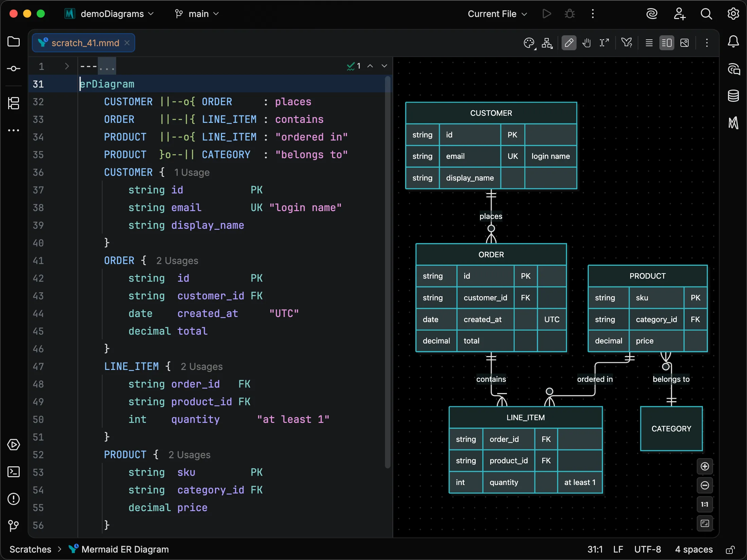
Task: Click line number 31 in gutter
Action: pos(38,84)
